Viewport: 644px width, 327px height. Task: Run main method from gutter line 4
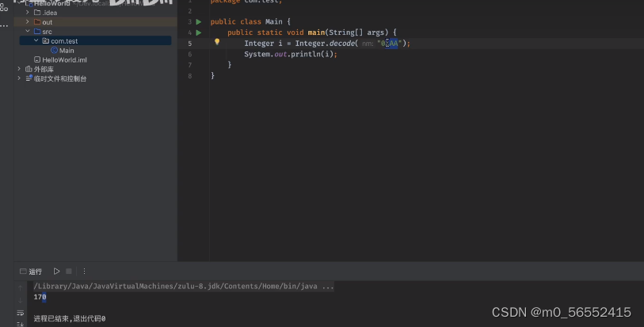(199, 32)
